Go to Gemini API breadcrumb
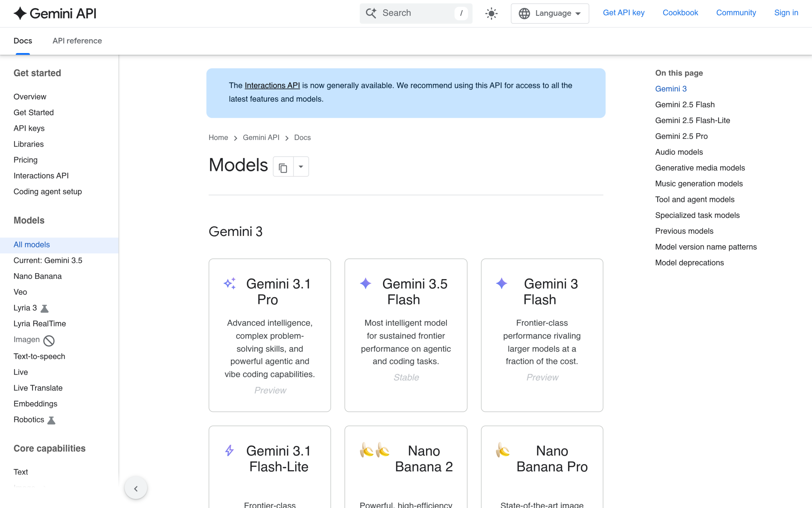Screen dimensions: 812x508 pos(261,137)
